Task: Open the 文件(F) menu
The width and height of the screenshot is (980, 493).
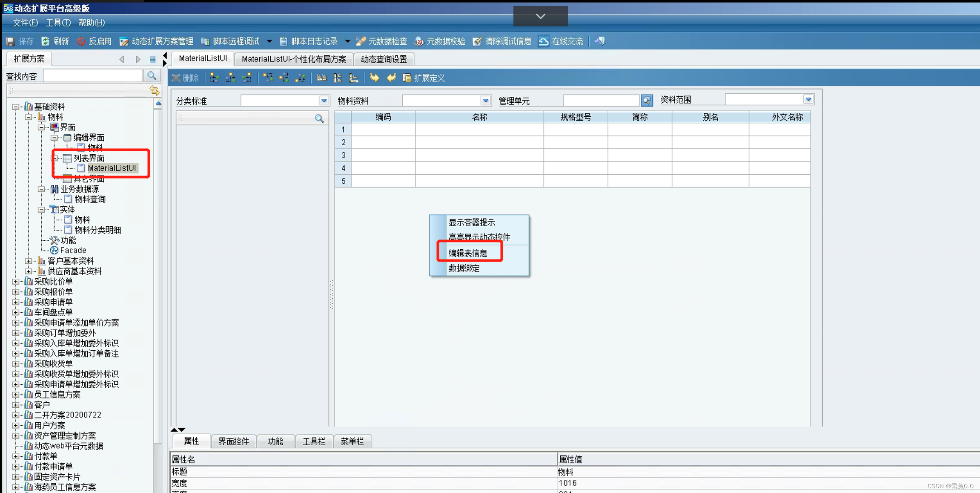Action: point(25,23)
